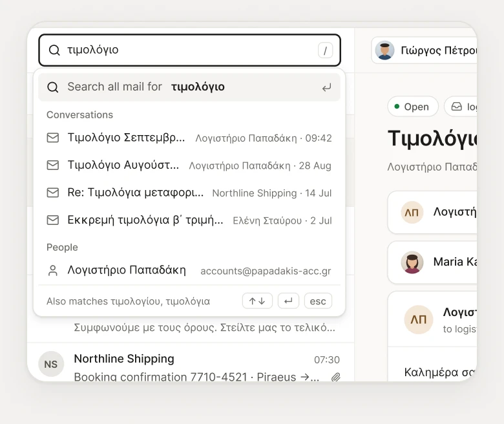Open Εκκρεμή τιμολόγια β΄ τριμή... result
504x424 pixels.
(x=189, y=220)
